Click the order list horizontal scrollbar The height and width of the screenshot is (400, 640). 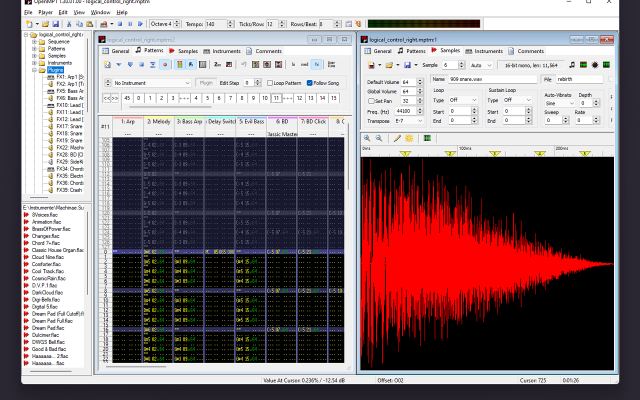click(x=171, y=107)
